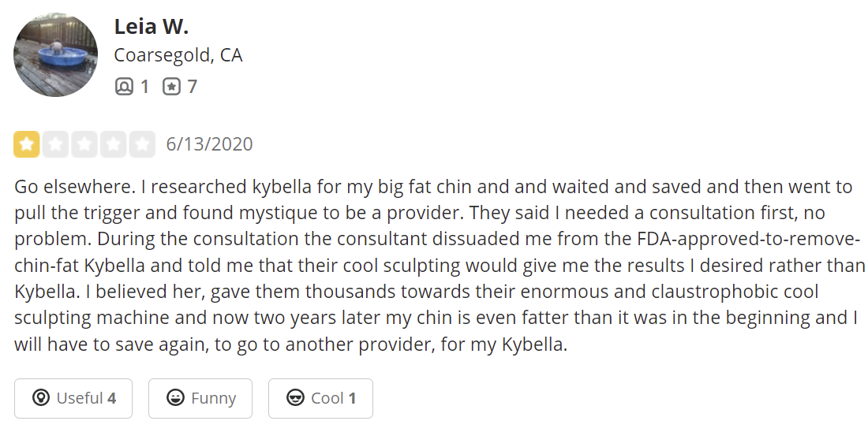Click the reviews star badge icon
868x432 pixels.
171,86
